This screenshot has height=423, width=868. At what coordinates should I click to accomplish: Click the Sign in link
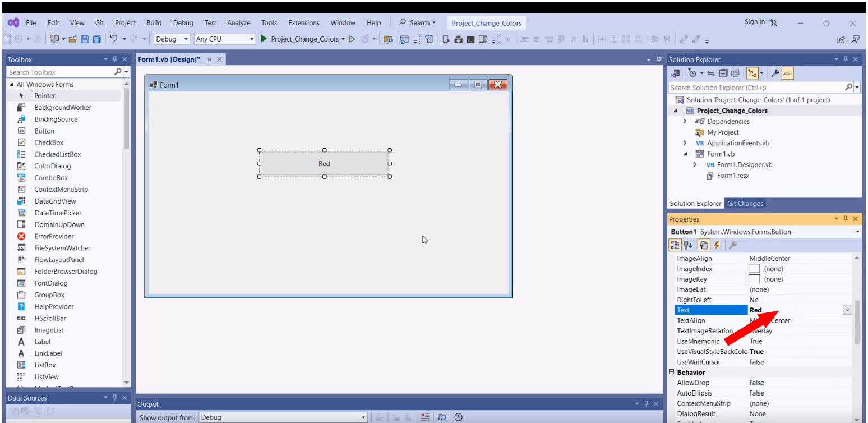(754, 22)
